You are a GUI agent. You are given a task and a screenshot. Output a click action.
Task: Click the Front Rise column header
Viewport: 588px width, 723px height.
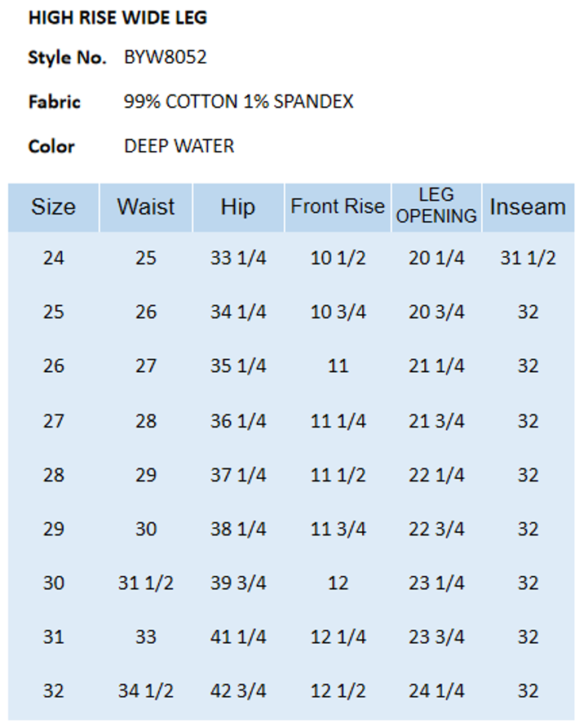(x=338, y=207)
